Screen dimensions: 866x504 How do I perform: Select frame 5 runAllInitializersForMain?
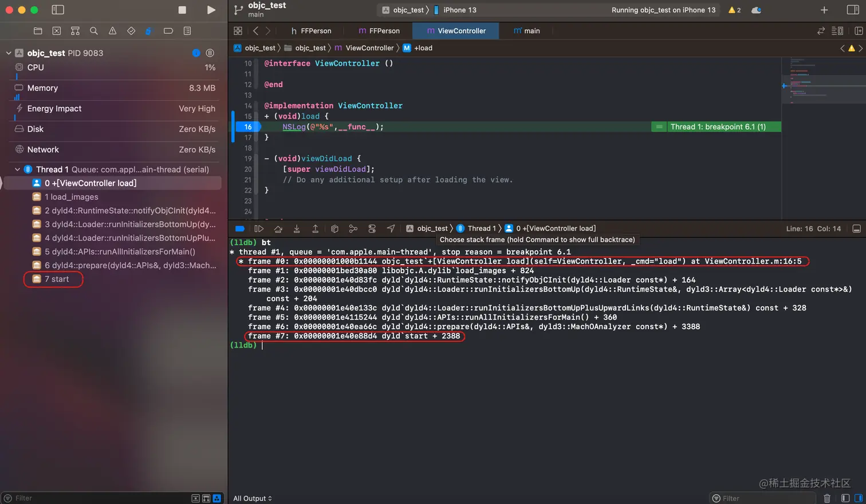click(112, 251)
